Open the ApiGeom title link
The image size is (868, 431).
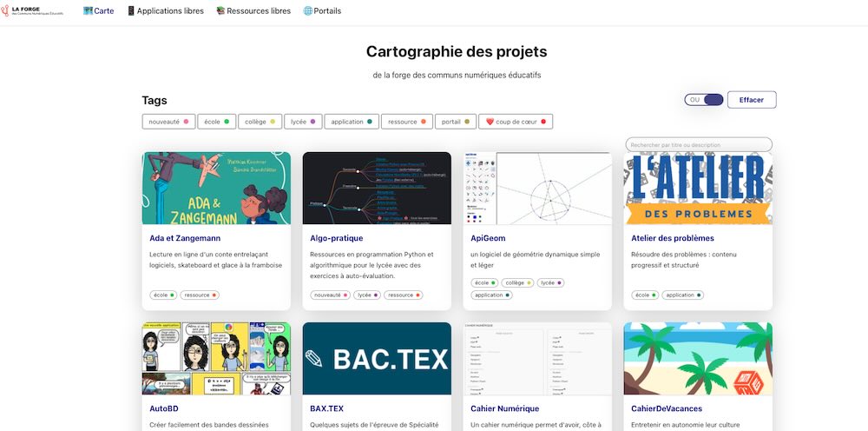tap(488, 238)
